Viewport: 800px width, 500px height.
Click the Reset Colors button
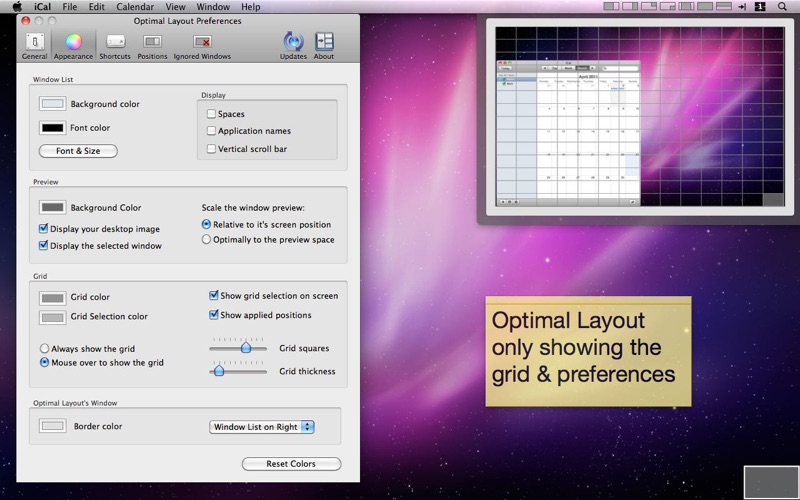pyautogui.click(x=291, y=464)
